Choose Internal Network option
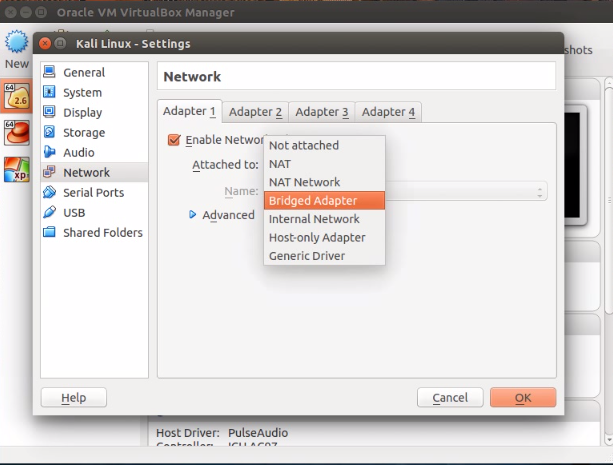613x465 pixels. [x=324, y=219]
